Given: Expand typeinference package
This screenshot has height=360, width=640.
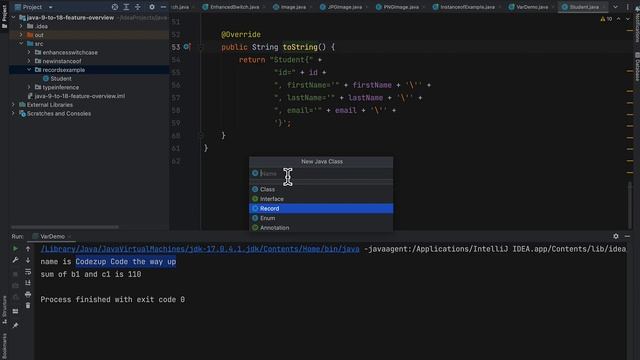Looking at the screenshot, I should click(x=29, y=87).
